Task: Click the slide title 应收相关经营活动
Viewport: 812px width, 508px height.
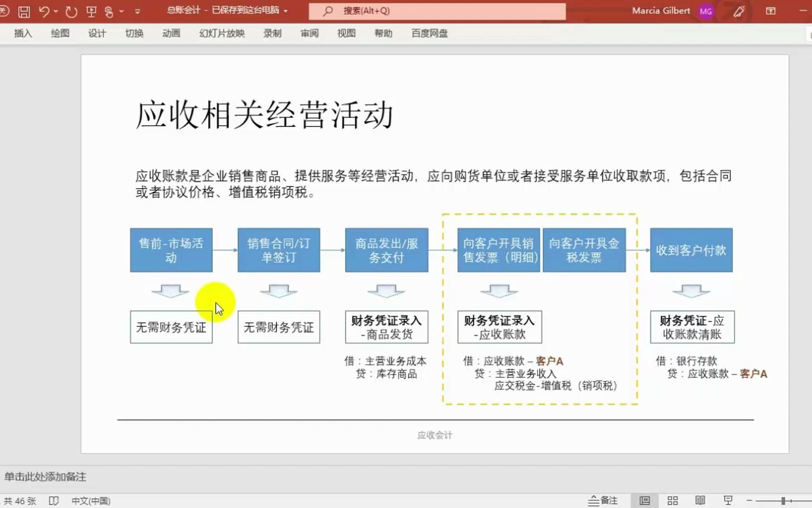Action: pyautogui.click(x=264, y=115)
